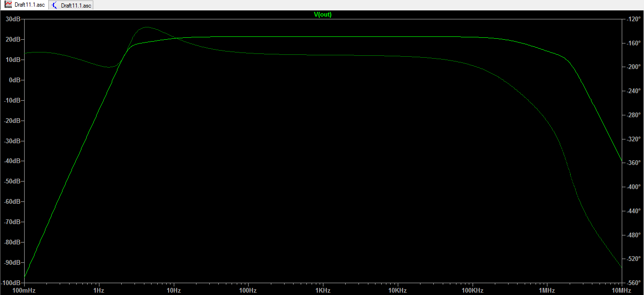
Task: Click the -520° phase axis label
Action: [x=633, y=259]
